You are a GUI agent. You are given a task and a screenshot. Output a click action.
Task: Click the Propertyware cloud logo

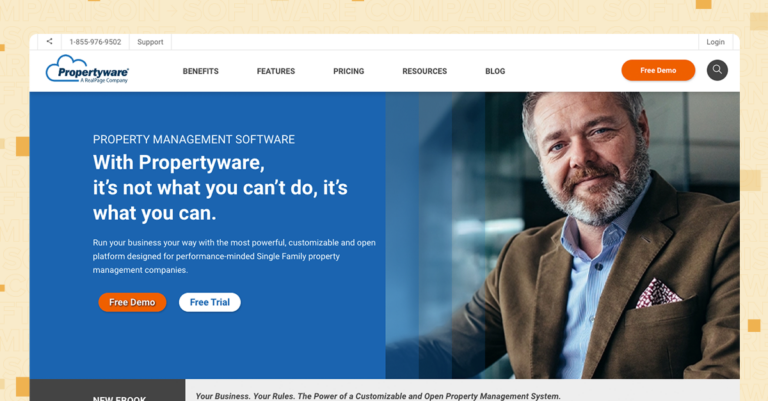pos(87,69)
